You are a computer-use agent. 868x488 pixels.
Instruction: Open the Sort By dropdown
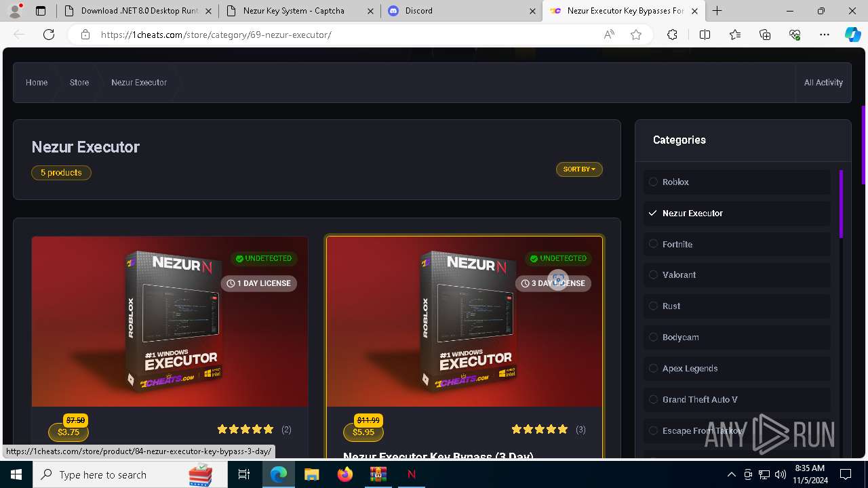579,169
